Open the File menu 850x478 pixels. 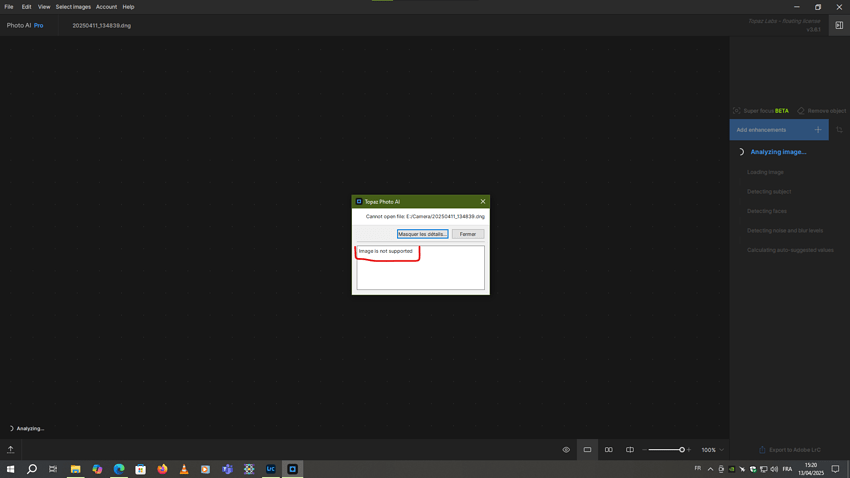coord(9,7)
